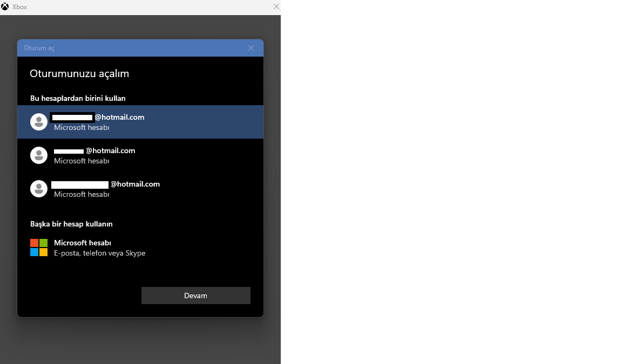Click "Bu hesaplardan birini kullan" label
Image resolution: width=622 pixels, height=364 pixels.
click(78, 98)
